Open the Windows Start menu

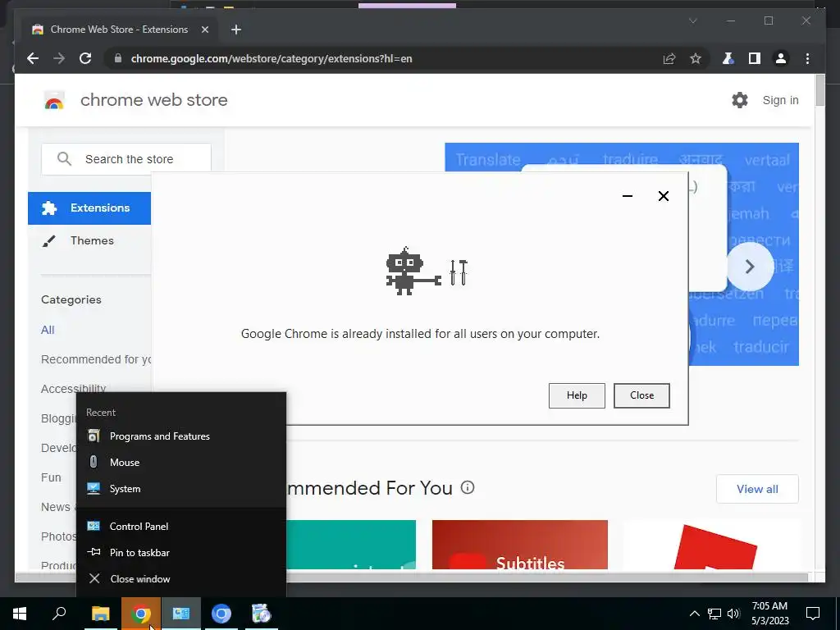click(20, 614)
